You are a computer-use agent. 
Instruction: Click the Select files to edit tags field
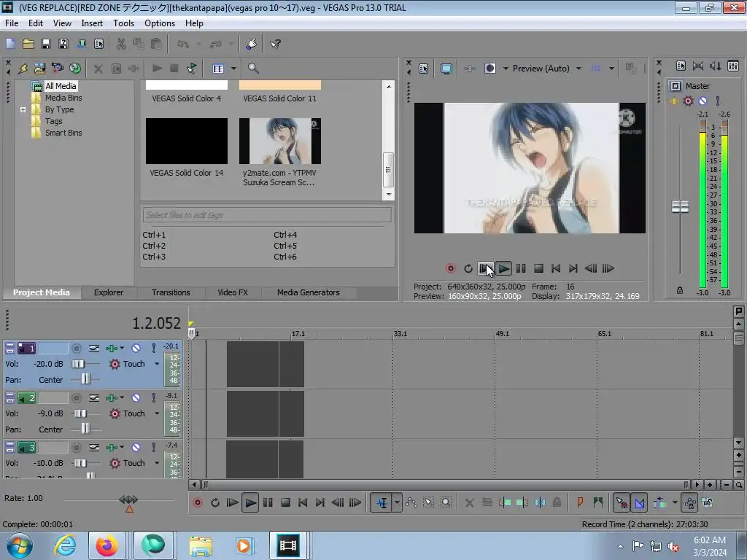267,215
